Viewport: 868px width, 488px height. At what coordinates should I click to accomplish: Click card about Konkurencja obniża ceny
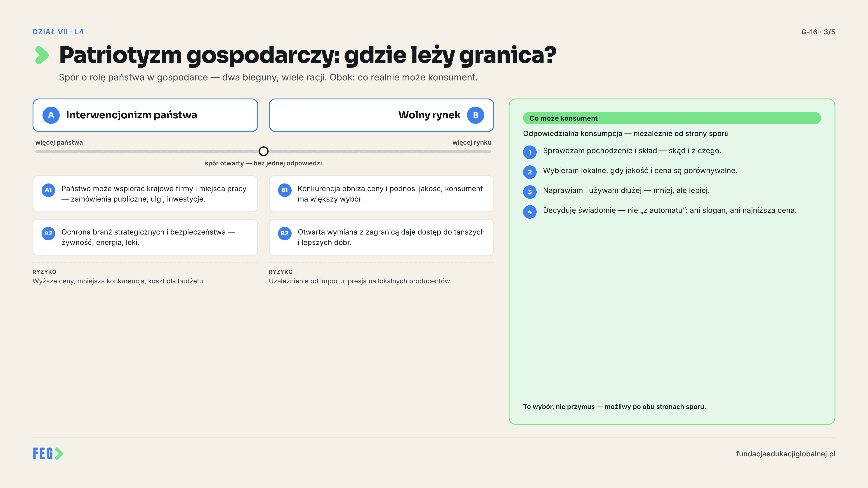[381, 194]
